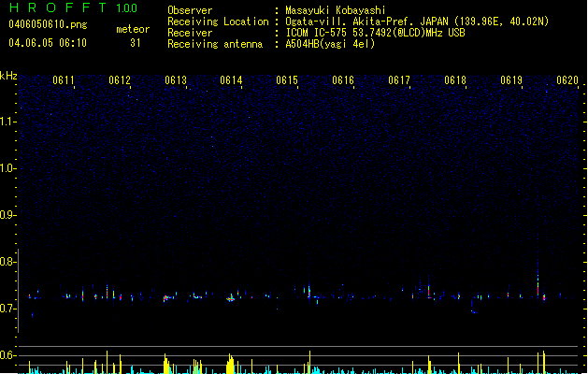Click the 0615 time marker

(x=287, y=80)
